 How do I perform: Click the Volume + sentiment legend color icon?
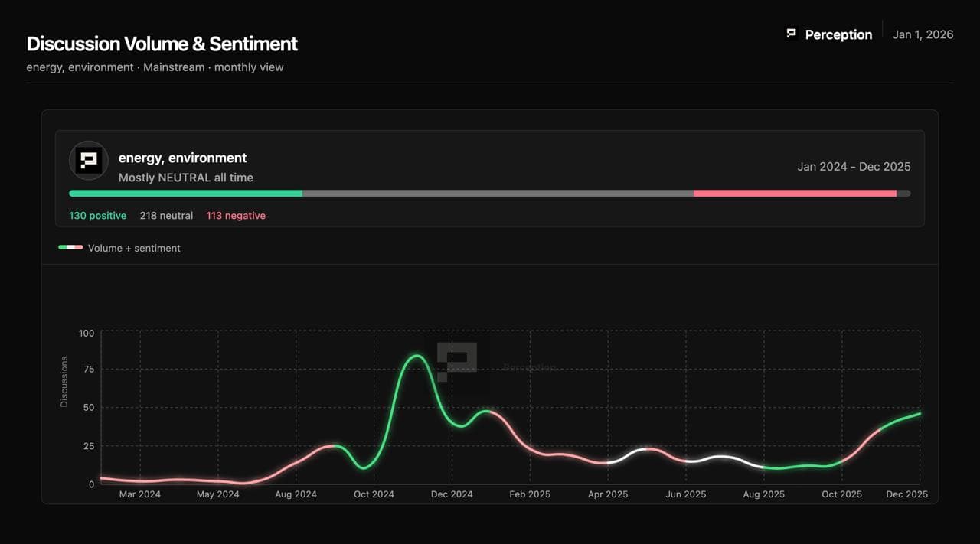point(70,248)
